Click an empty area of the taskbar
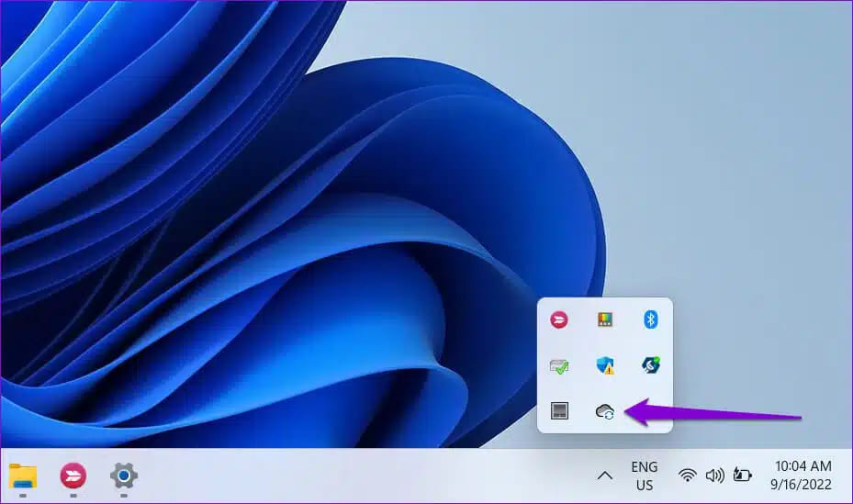This screenshot has width=853, height=504. [x=367, y=476]
